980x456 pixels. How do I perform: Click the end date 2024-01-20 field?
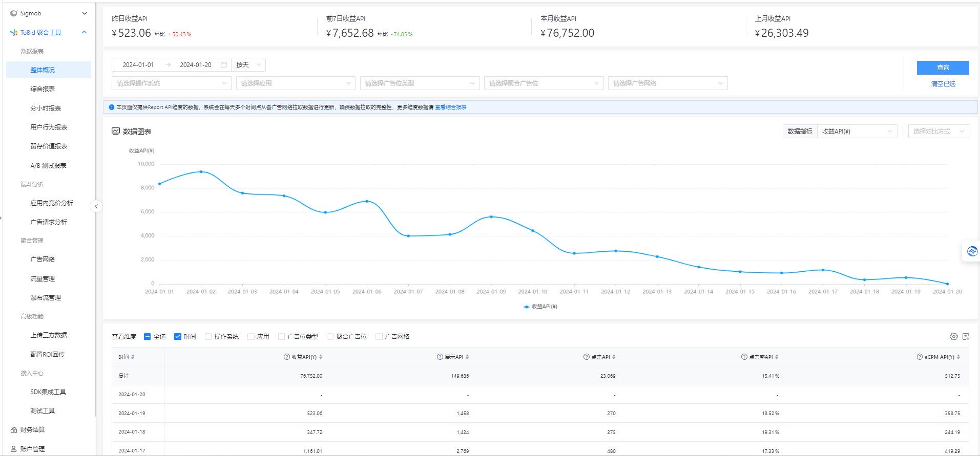[196, 65]
